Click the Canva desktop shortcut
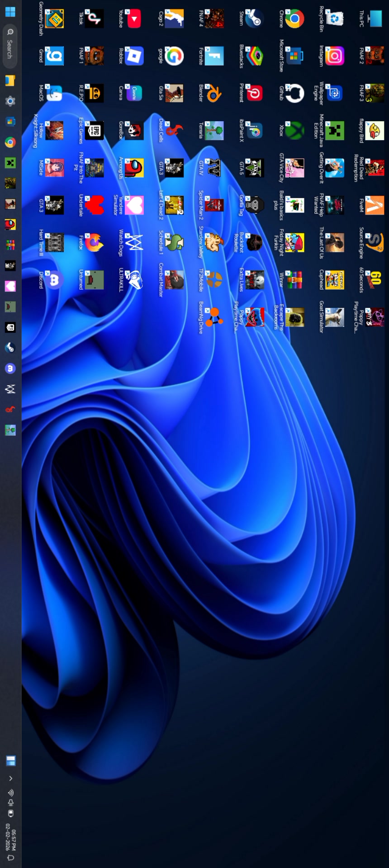This screenshot has width=389, height=868. 134,94
